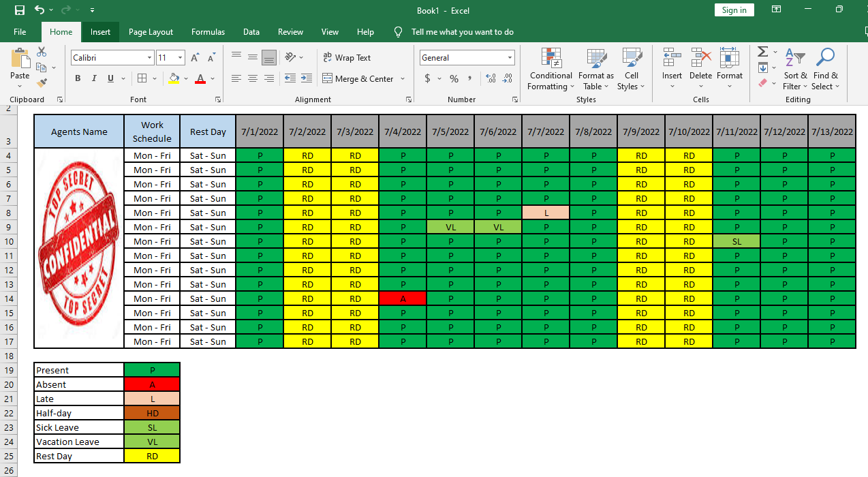This screenshot has width=868, height=477.
Task: Click the AutoSum sigma icon
Action: 763,52
